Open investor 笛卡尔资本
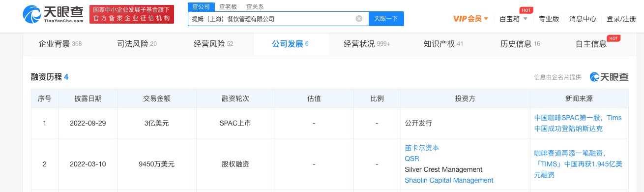The image size is (644, 192). pos(421,147)
